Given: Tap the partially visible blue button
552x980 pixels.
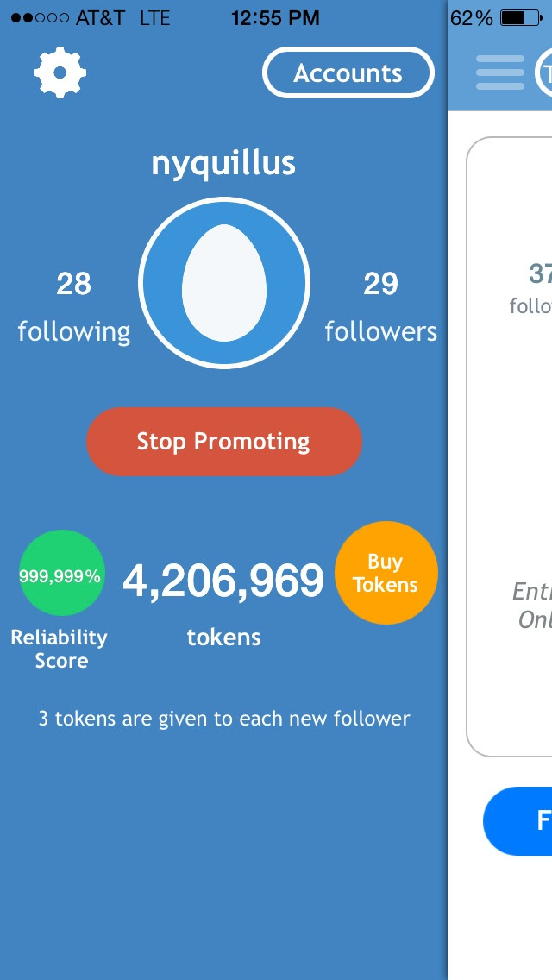Looking at the screenshot, I should point(517,820).
